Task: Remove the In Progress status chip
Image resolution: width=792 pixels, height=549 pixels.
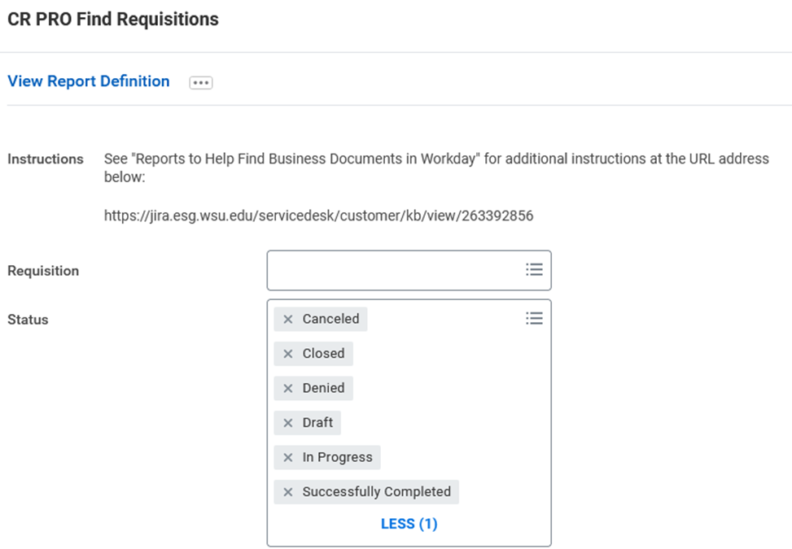Action: [288, 458]
